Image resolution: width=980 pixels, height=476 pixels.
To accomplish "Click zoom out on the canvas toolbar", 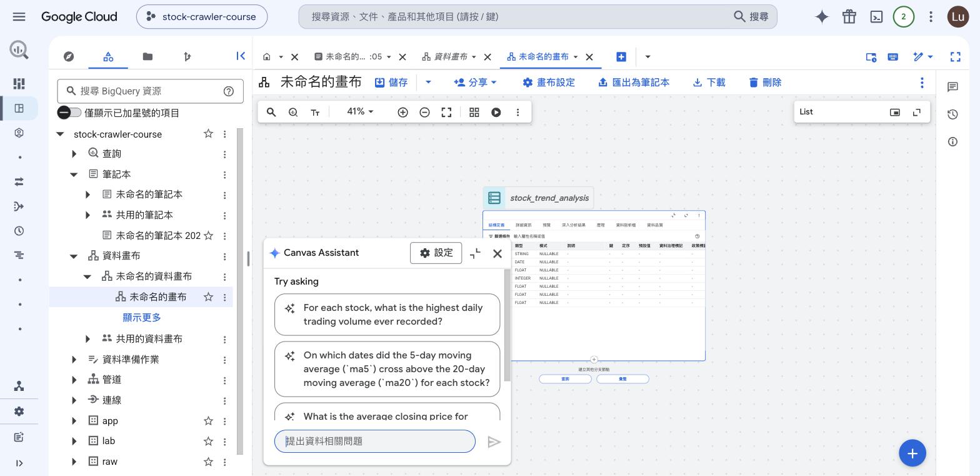I will point(424,112).
